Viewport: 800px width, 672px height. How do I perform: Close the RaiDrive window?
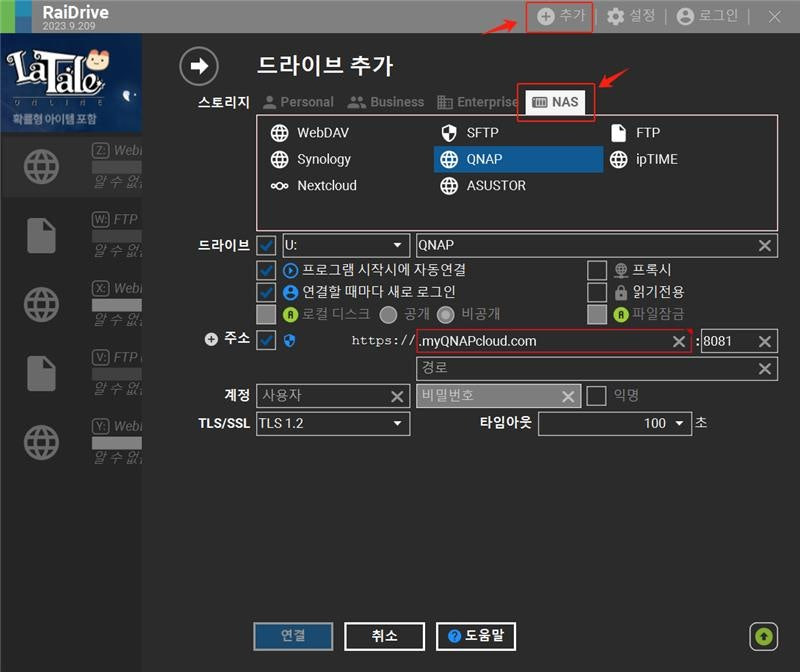click(774, 17)
